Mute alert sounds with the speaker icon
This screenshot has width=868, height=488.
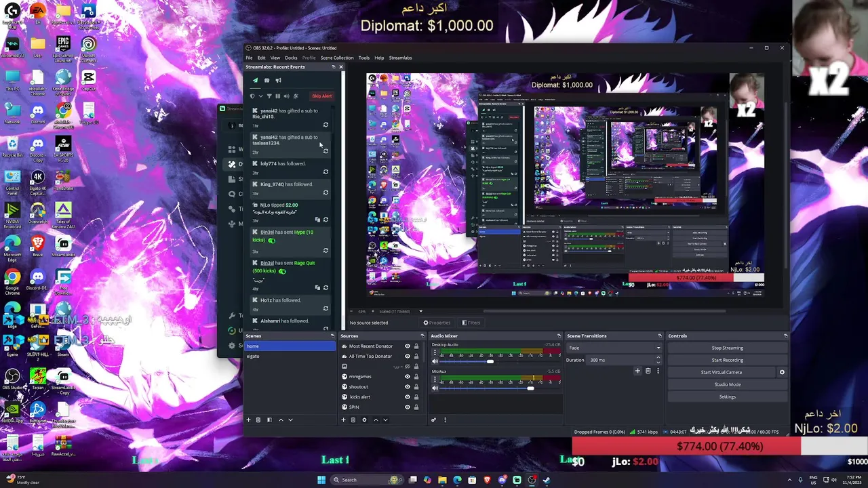[x=286, y=96]
